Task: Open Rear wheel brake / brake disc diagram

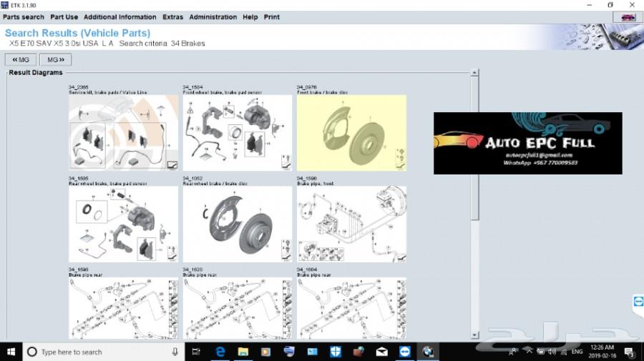Action: tap(238, 224)
